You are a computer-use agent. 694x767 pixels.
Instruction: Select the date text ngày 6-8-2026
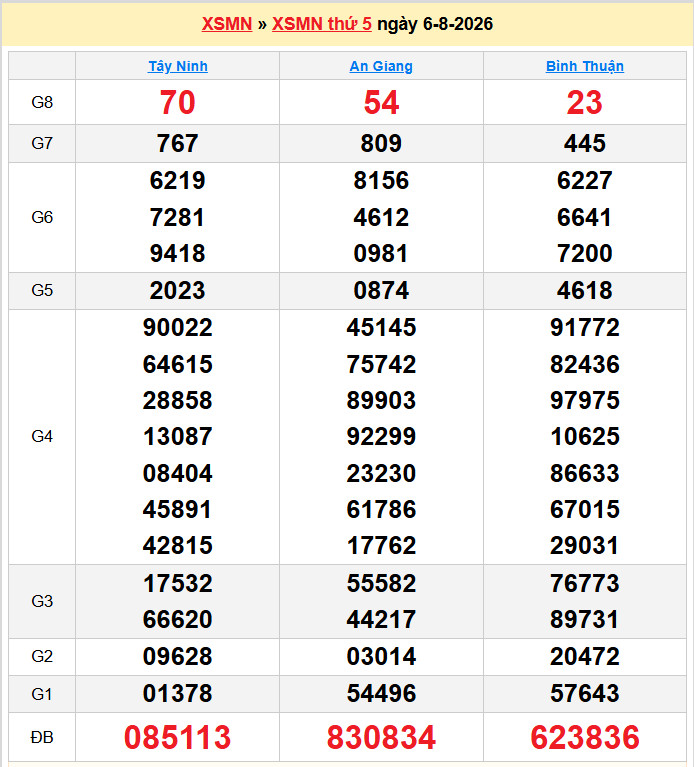[x=435, y=24]
